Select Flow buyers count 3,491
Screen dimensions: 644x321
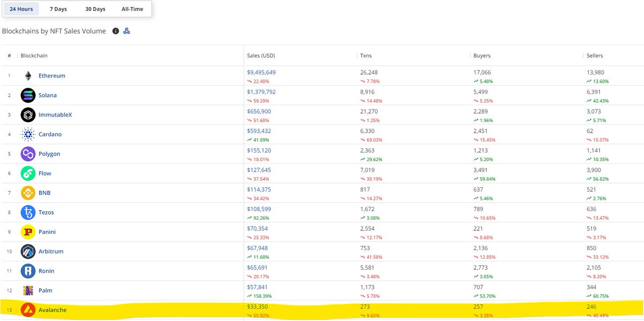coord(481,170)
